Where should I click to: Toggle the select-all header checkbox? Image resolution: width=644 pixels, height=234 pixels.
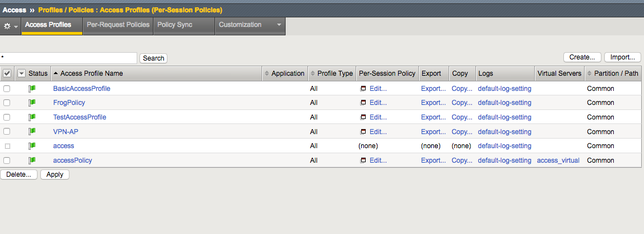click(x=7, y=73)
